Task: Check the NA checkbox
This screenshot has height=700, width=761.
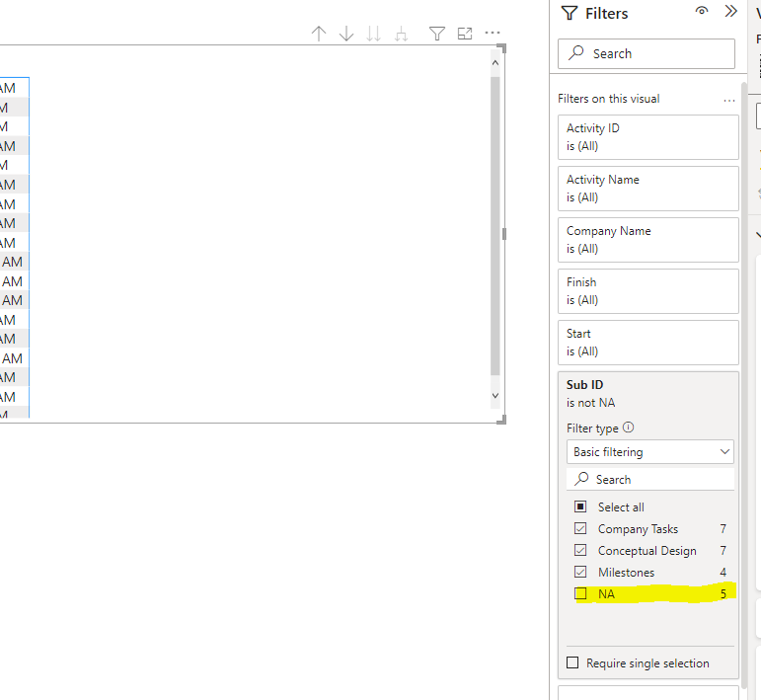Action: [x=581, y=593]
